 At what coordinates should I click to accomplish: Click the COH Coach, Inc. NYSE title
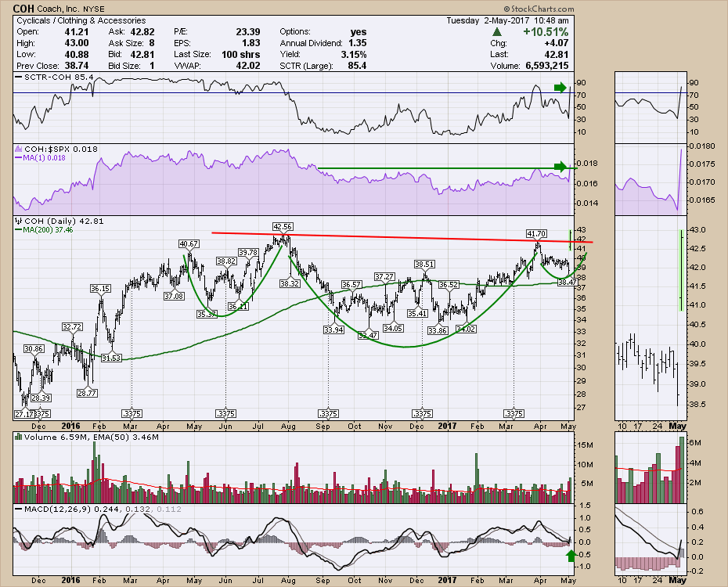click(59, 9)
